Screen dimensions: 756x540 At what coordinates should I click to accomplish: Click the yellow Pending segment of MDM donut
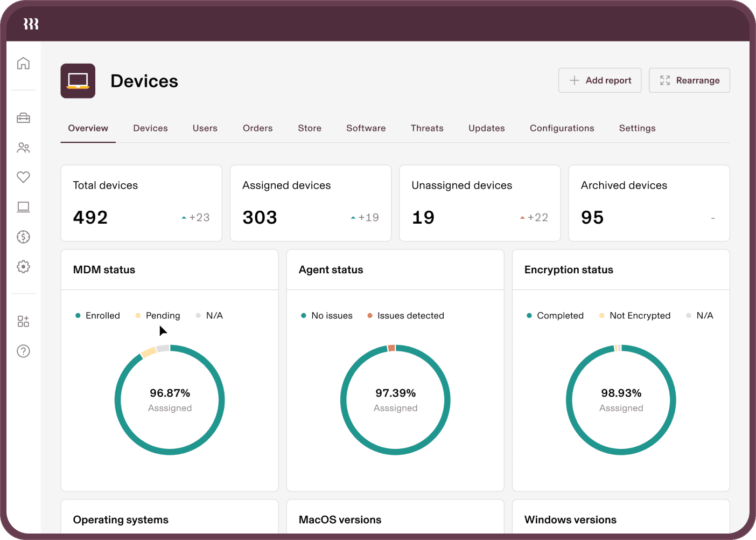pyautogui.click(x=149, y=352)
